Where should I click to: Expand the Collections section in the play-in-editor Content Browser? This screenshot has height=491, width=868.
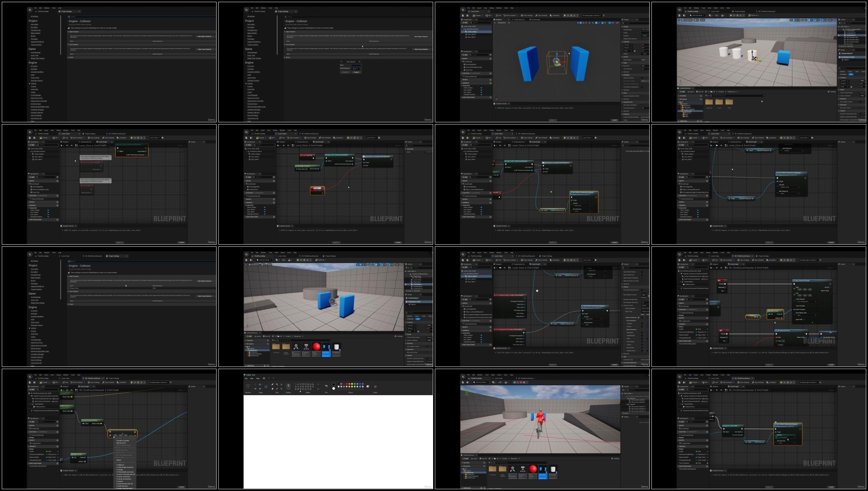click(x=462, y=488)
